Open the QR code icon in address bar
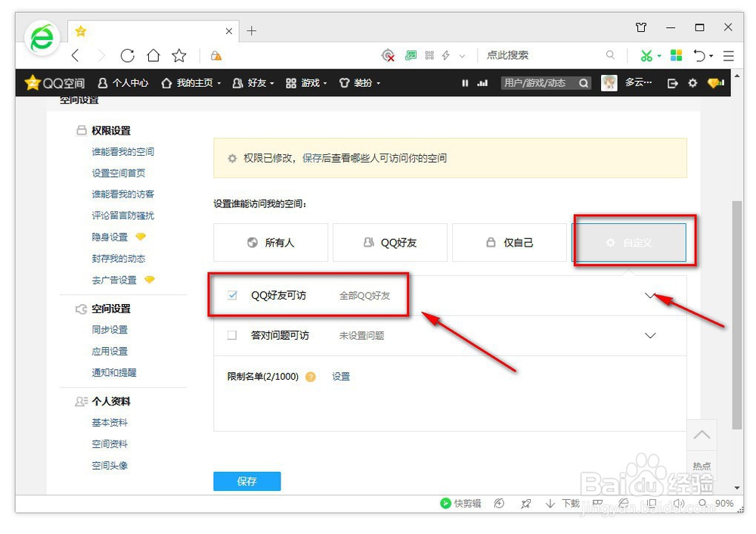Screen dimensions: 756x534 tap(429, 55)
